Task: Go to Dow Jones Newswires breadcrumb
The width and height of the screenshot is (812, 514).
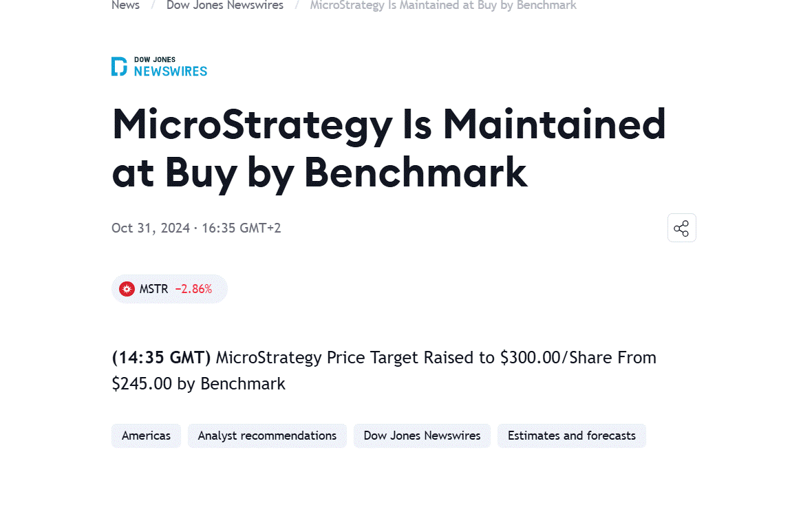Action: [225, 6]
